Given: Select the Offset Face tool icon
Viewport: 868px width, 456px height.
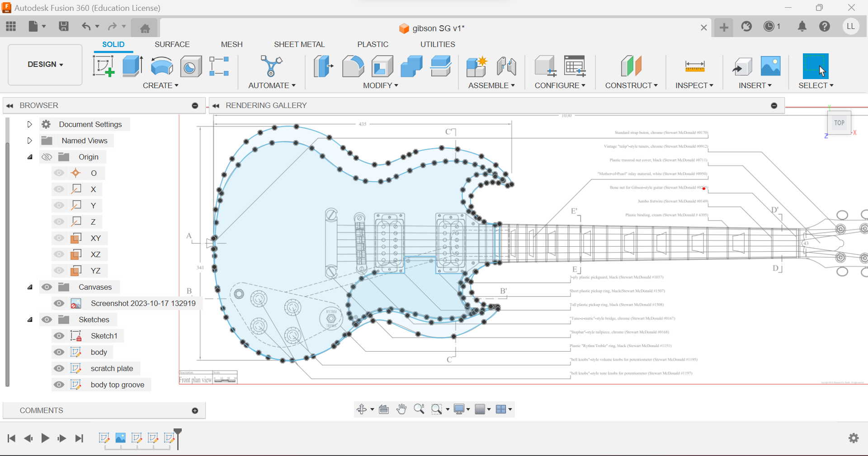Looking at the screenshot, I should [441, 66].
